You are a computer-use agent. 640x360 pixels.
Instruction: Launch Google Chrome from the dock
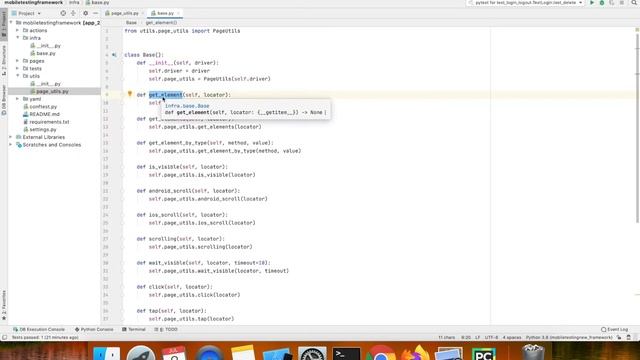[x=380, y=353]
